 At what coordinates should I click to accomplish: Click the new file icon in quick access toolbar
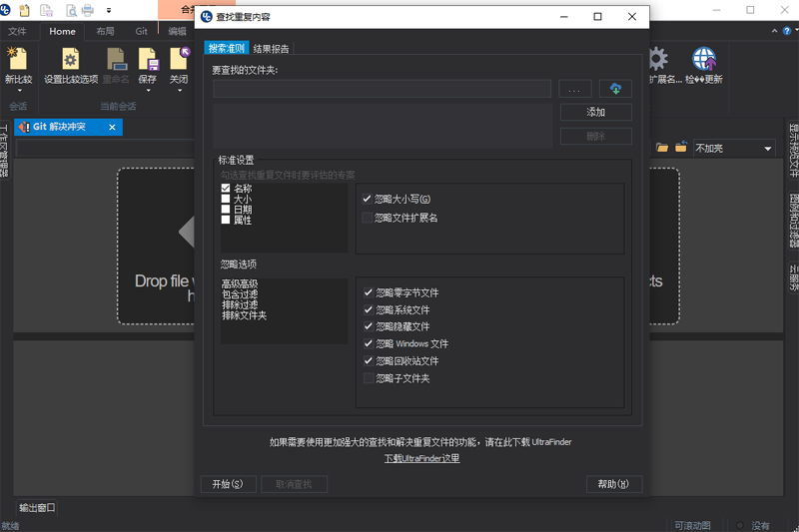(x=24, y=10)
